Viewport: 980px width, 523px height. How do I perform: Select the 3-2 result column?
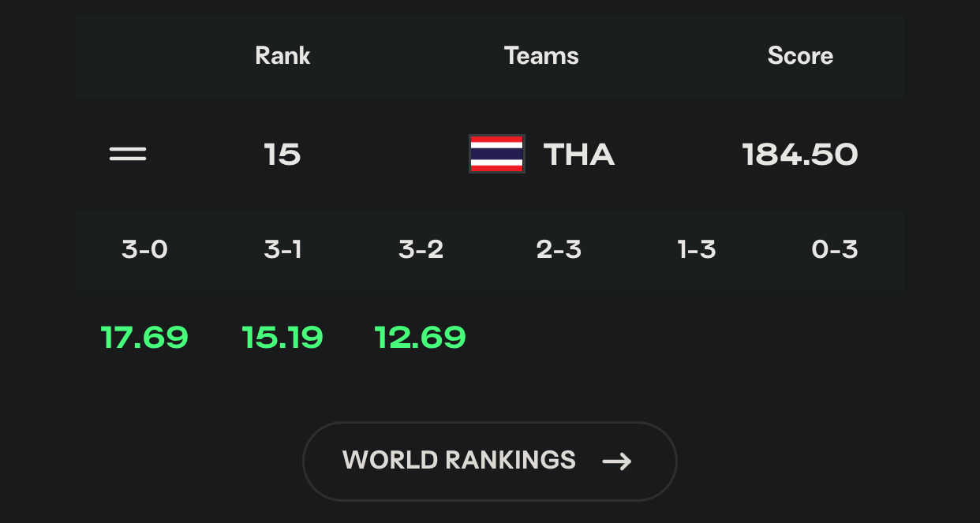[x=421, y=250]
